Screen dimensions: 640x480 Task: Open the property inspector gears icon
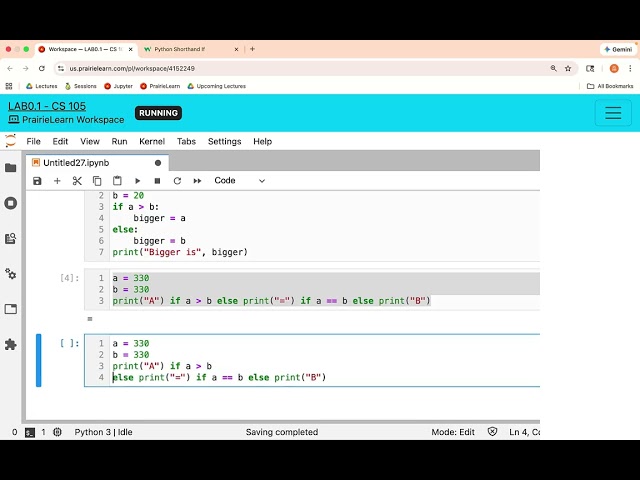[x=11, y=273]
